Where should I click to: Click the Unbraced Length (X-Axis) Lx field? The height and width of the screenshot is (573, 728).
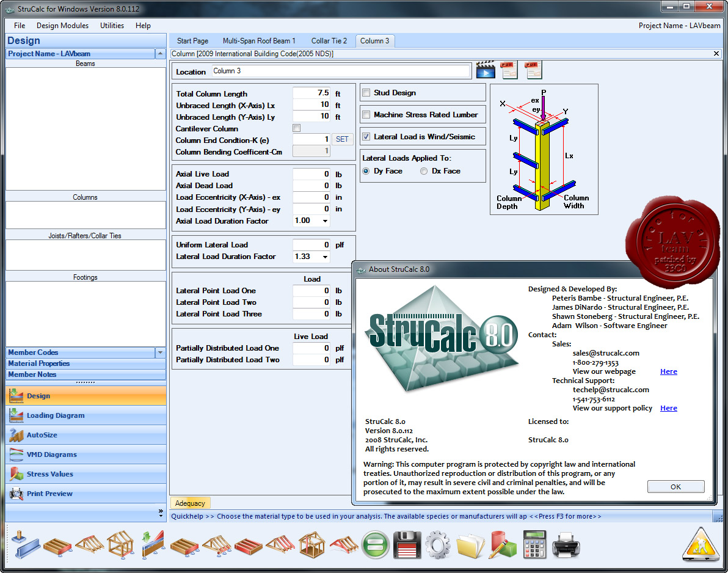tap(311, 105)
